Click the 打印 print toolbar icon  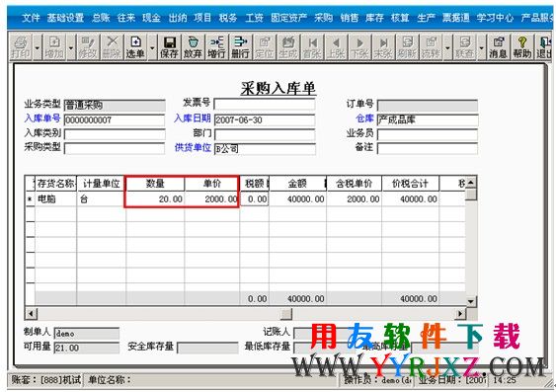pos(21,47)
